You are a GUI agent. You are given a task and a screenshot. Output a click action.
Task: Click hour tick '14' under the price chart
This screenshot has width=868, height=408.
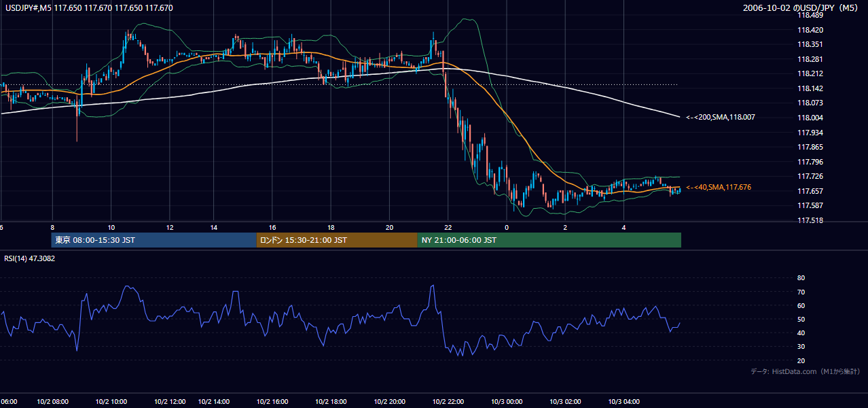pos(214,227)
